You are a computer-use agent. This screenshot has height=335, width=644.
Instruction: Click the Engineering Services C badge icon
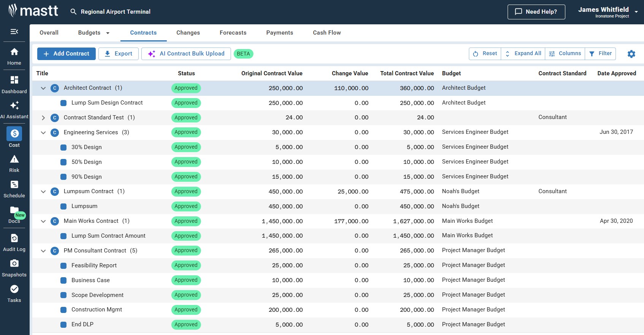(x=55, y=133)
